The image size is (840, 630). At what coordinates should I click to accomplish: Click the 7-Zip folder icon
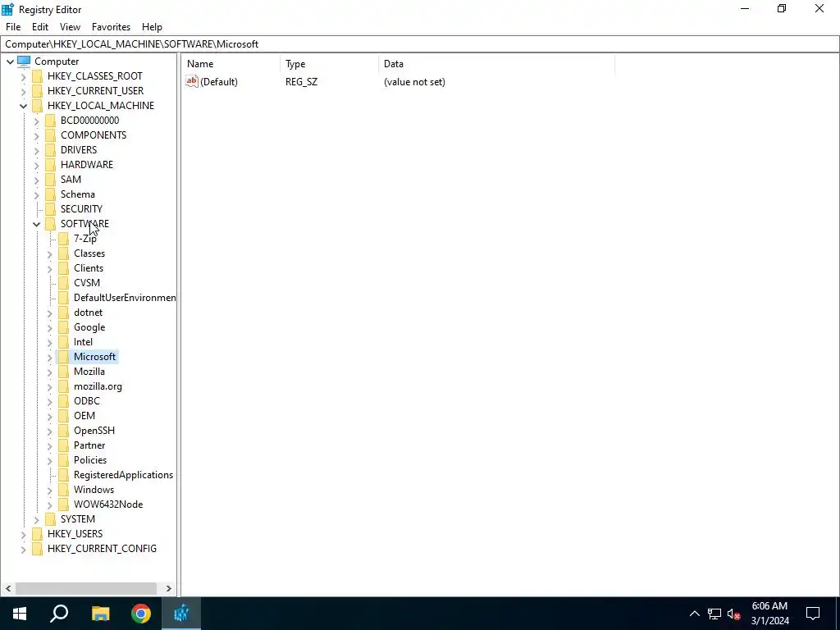63,239
